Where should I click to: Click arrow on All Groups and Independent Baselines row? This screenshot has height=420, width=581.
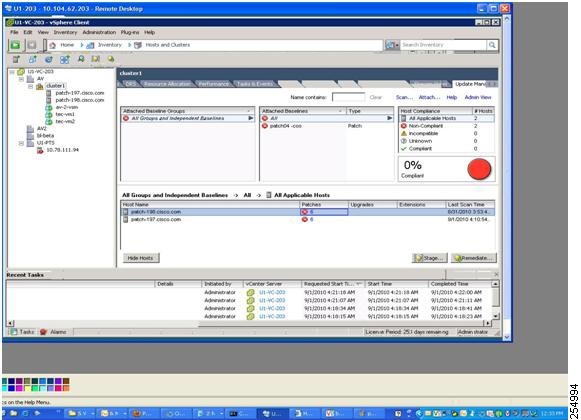[x=251, y=118]
